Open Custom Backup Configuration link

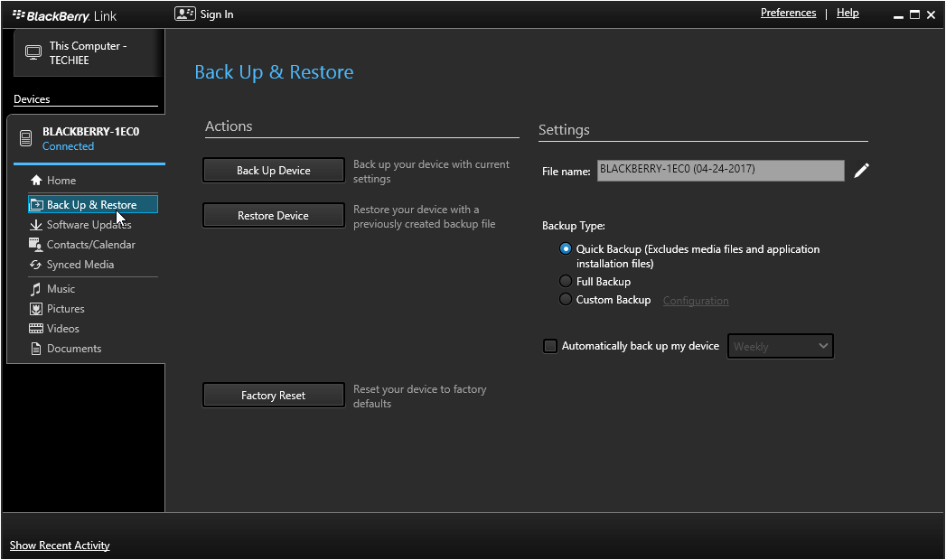pos(696,299)
